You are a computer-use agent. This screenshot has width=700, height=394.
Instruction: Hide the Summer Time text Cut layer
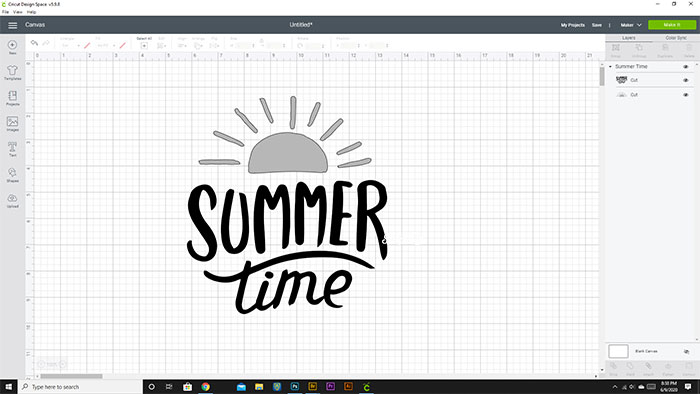(686, 80)
